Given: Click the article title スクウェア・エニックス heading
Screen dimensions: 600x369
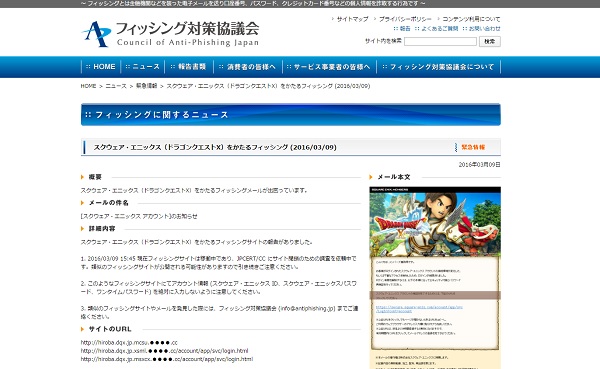Looking at the screenshot, I should click(215, 147).
